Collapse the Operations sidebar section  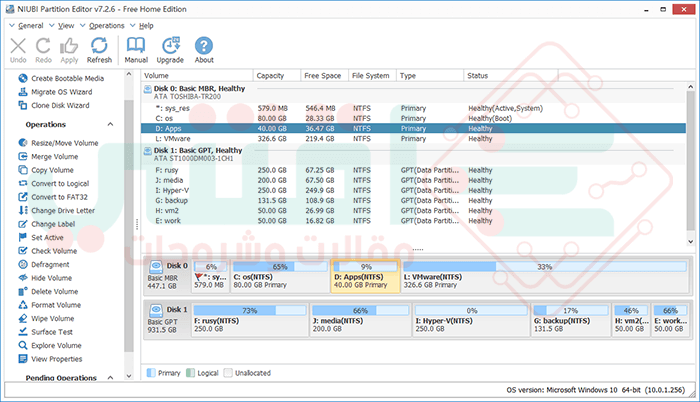click(110, 124)
